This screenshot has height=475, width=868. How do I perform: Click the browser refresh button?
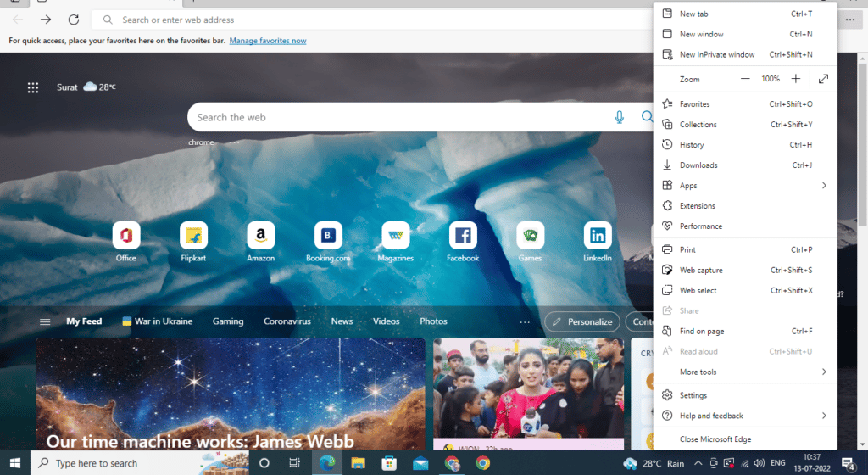[74, 20]
